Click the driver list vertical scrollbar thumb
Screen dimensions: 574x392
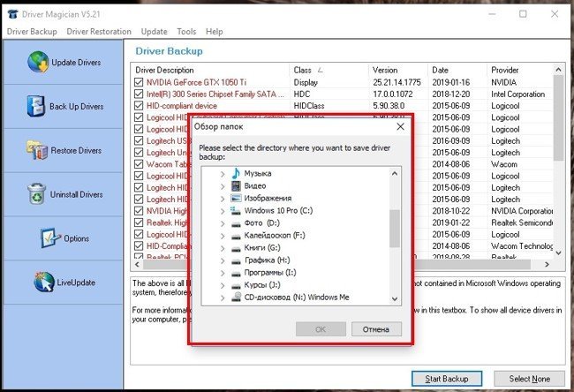558,117
